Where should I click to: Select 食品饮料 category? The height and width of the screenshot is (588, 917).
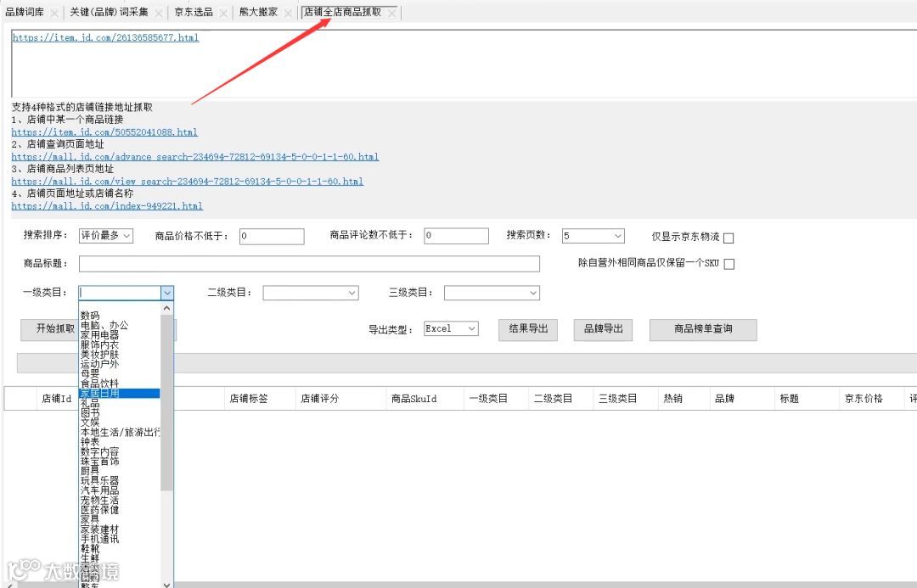coord(99,384)
